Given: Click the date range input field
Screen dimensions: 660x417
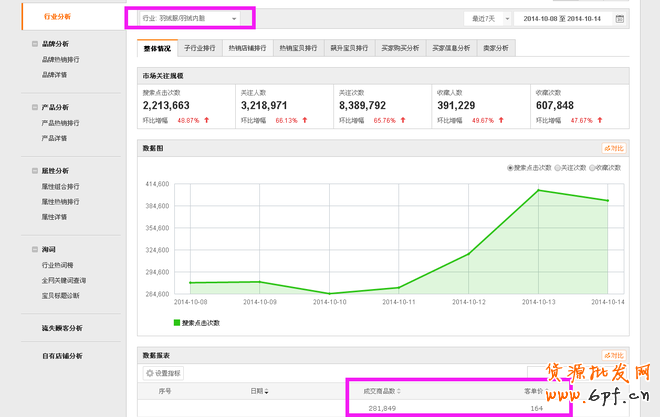Looking at the screenshot, I should point(562,19).
